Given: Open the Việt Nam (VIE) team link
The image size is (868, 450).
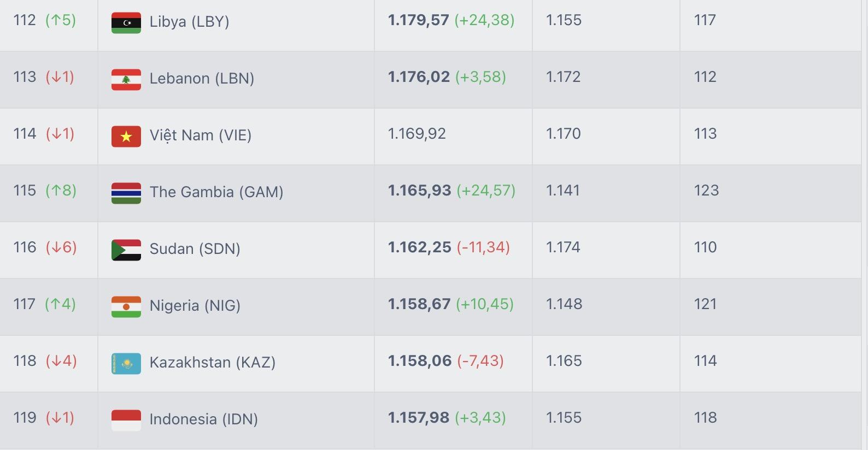Looking at the screenshot, I should point(201,135).
